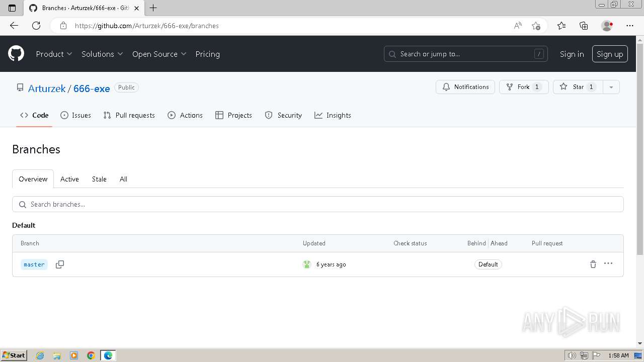644x362 pixels.
Task: Open the master branch link
Action: (x=34, y=264)
